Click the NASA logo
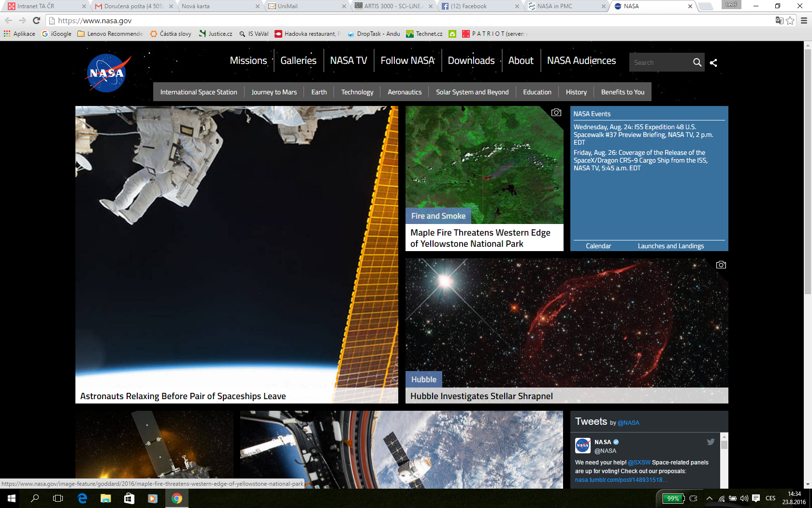The width and height of the screenshot is (812, 508). pyautogui.click(x=108, y=73)
